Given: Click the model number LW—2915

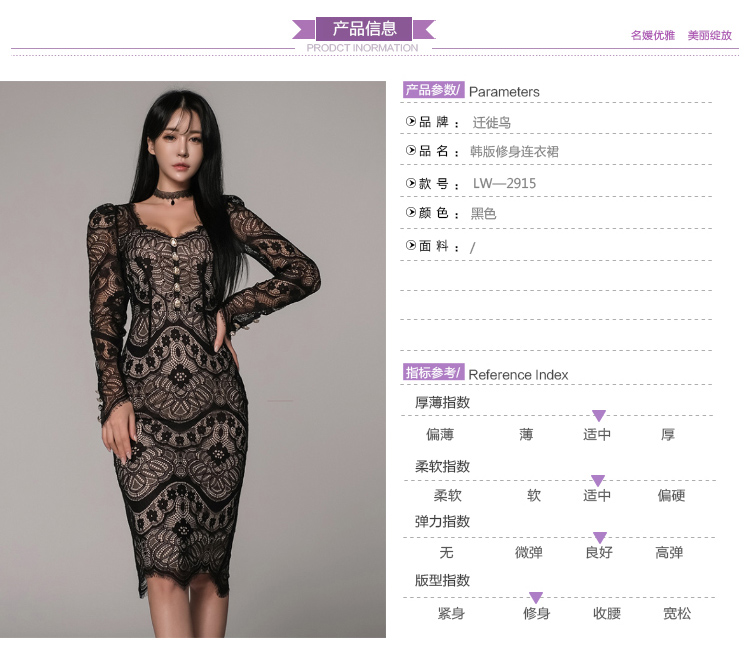Looking at the screenshot, I should point(504,183).
